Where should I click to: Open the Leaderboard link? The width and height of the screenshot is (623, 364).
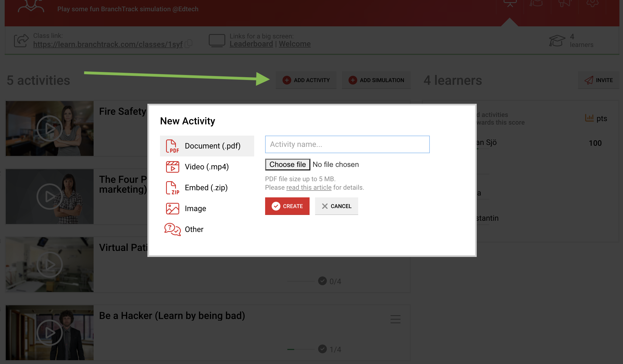[251, 44]
